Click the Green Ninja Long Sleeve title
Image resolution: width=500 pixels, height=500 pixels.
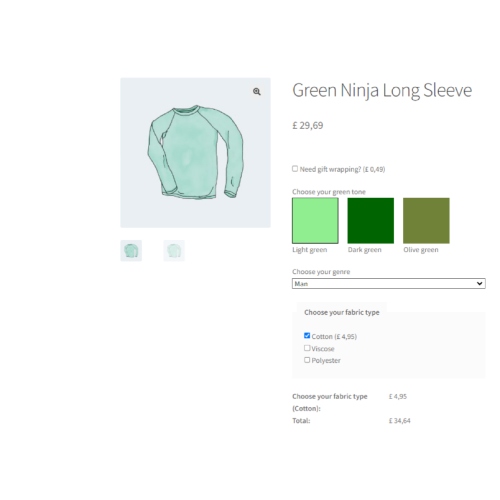click(382, 91)
